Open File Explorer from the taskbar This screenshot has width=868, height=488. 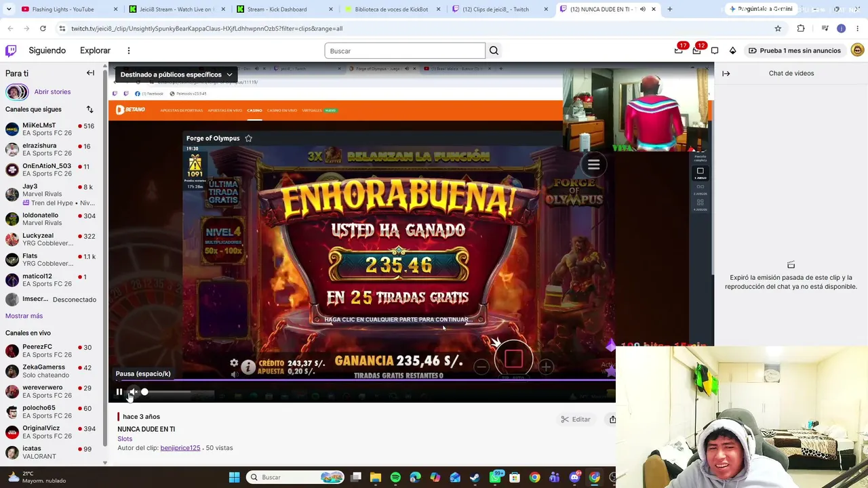pyautogui.click(x=376, y=477)
